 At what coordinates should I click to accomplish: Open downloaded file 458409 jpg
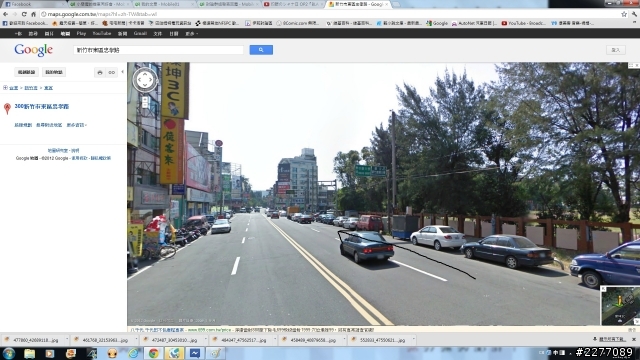(x=309, y=340)
